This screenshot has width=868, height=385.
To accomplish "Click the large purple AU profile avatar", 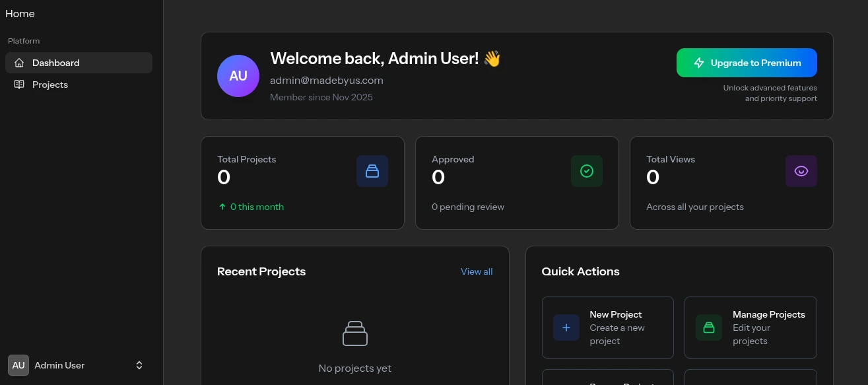I will point(238,76).
